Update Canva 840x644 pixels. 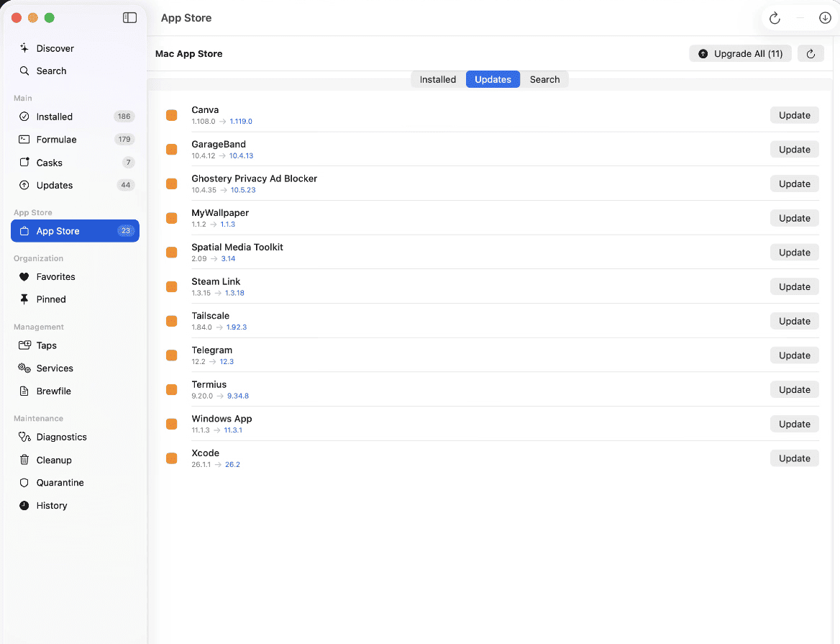[x=795, y=115]
